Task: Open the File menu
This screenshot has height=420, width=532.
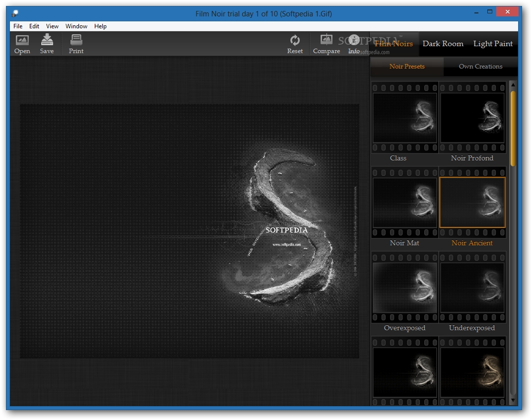Action: (x=18, y=26)
